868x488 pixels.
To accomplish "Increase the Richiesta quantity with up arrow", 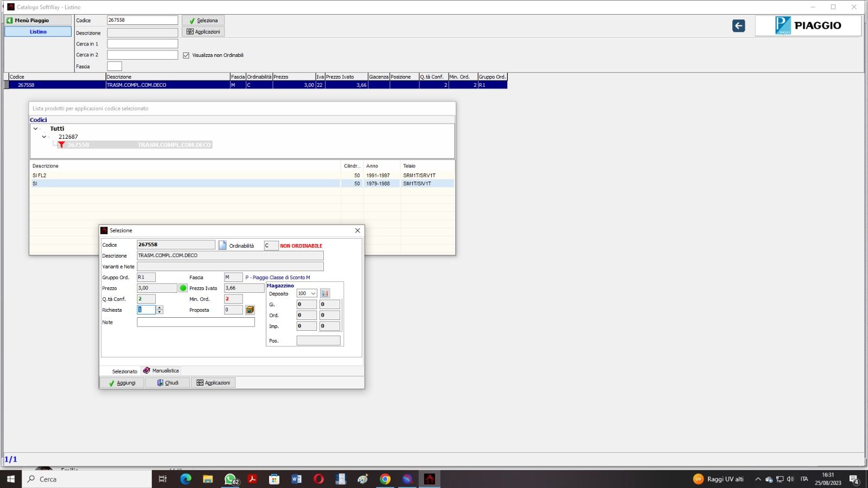I will [x=159, y=307].
